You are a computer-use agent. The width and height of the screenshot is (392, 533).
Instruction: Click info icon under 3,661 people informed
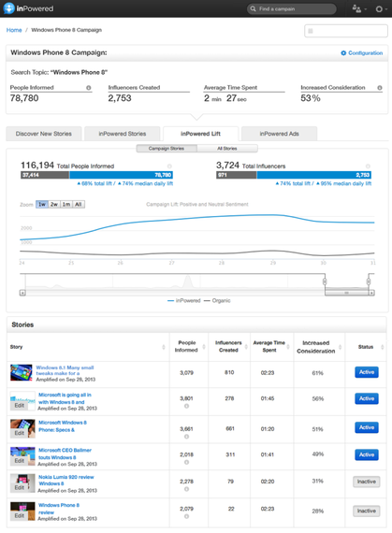[x=186, y=437]
